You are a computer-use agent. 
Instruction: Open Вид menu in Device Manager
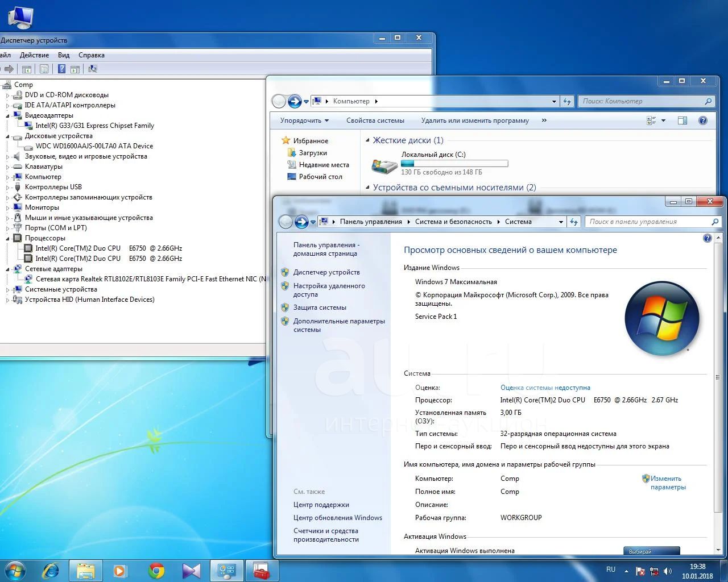(64, 55)
